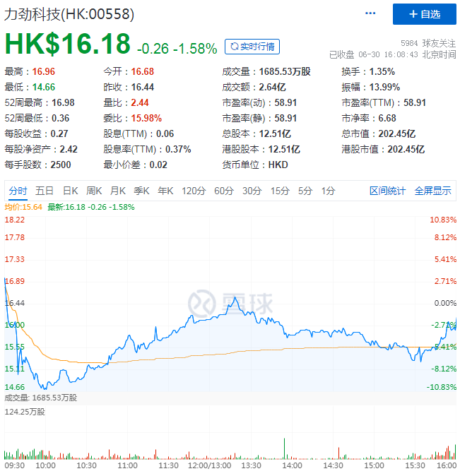Click the 52周最高 value 16.98

point(63,102)
